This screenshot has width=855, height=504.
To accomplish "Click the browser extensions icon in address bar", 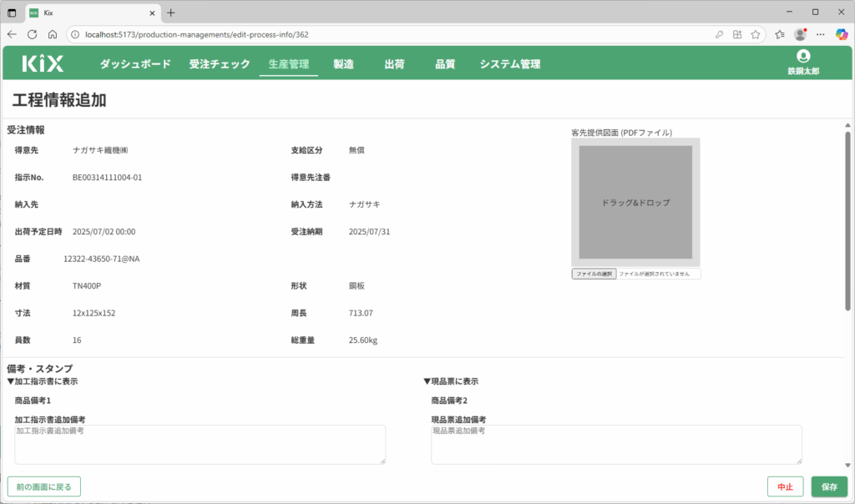I will click(x=737, y=34).
